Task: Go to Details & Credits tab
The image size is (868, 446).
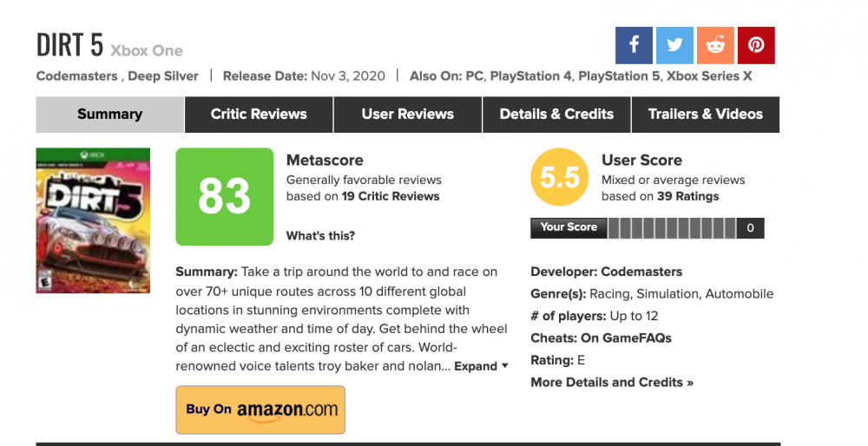Action: click(556, 115)
